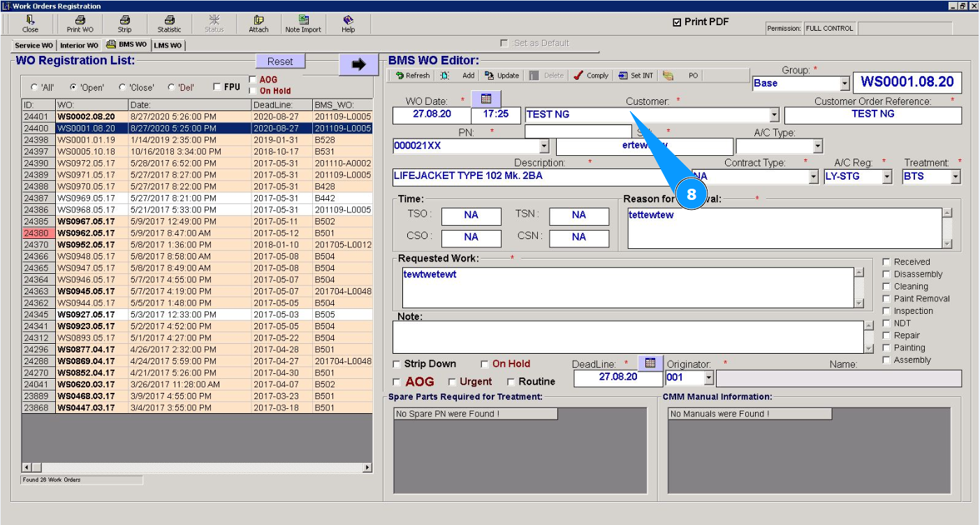The height and width of the screenshot is (525, 980).
Task: Enable the Strip Down checkbox
Action: coord(397,364)
